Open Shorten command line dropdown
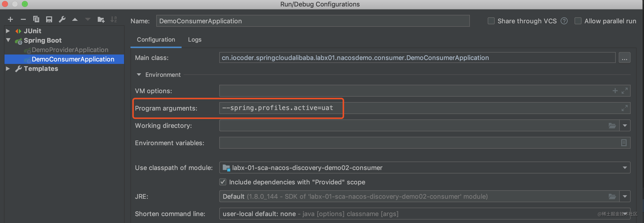The image size is (644, 223). (x=625, y=214)
